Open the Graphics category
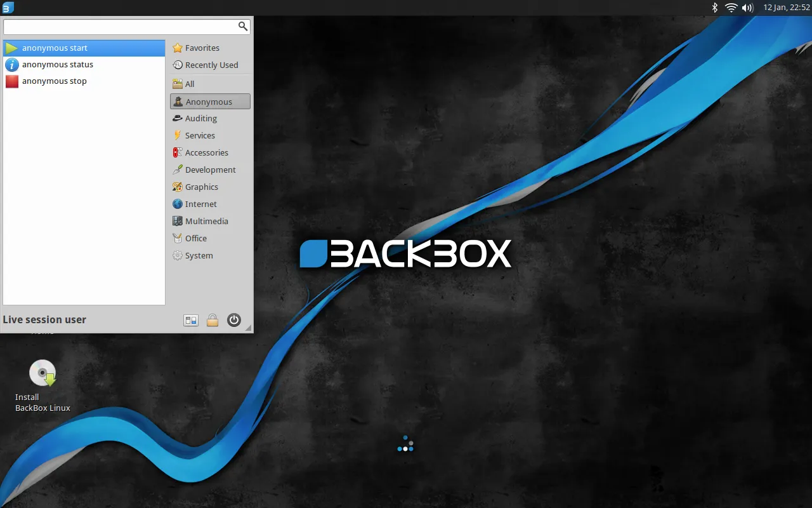812x508 pixels. click(210, 187)
